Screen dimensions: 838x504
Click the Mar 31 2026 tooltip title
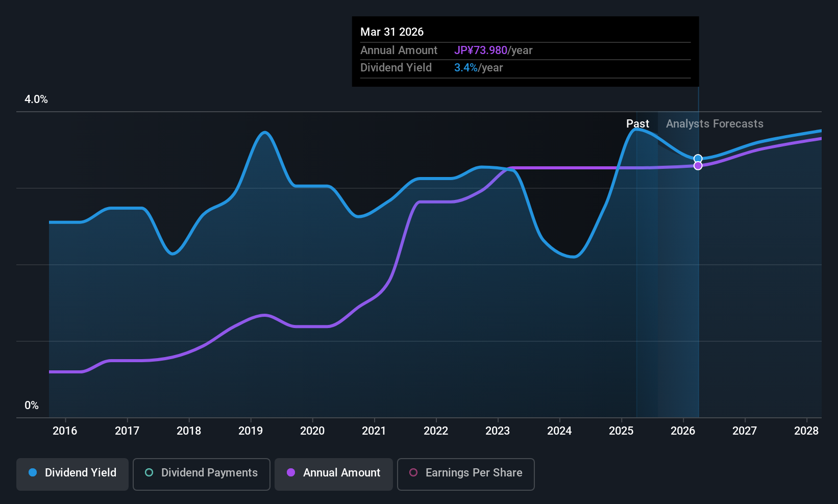click(x=392, y=32)
